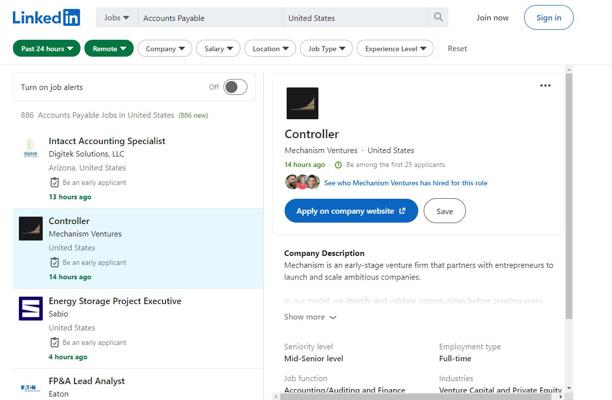Open the Mechanism Ventures logo in the job details

coord(302,103)
